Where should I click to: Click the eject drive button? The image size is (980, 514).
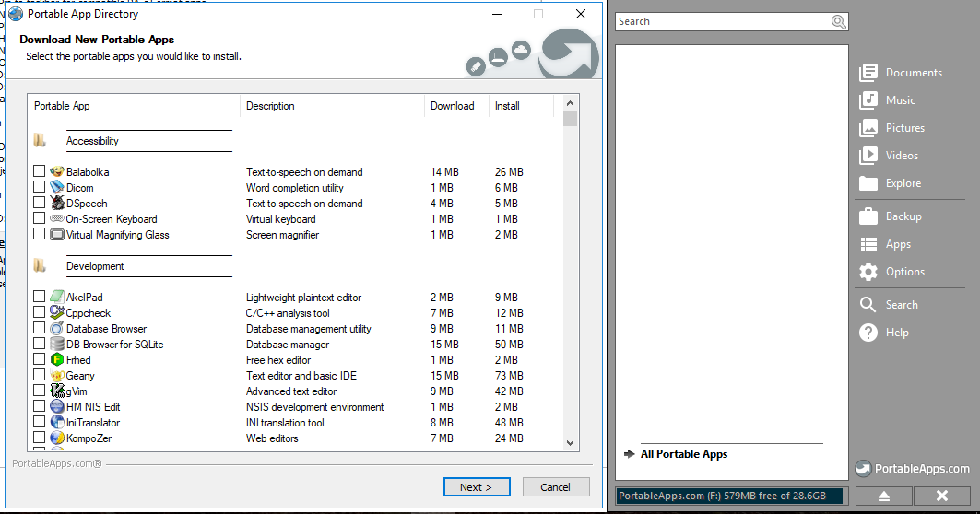click(x=884, y=496)
